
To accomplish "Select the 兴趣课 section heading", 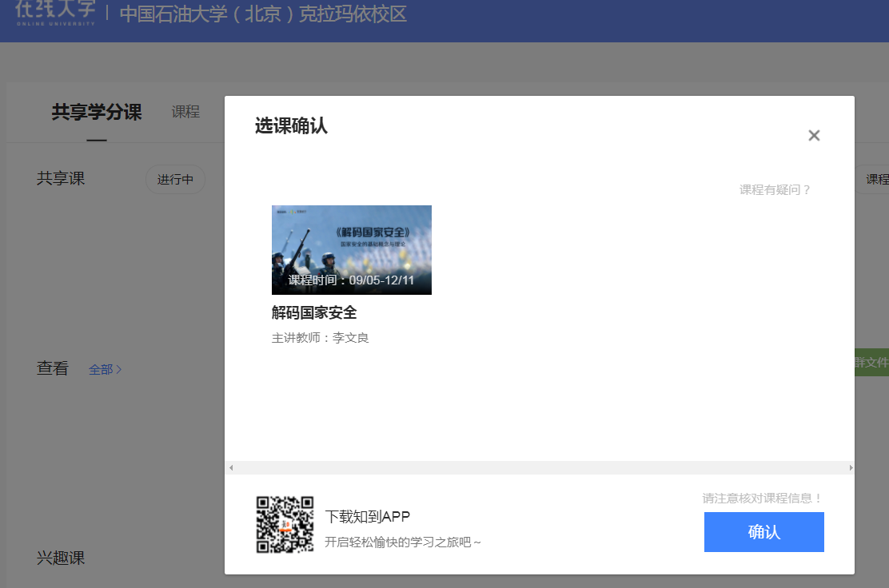I will pos(61,558).
